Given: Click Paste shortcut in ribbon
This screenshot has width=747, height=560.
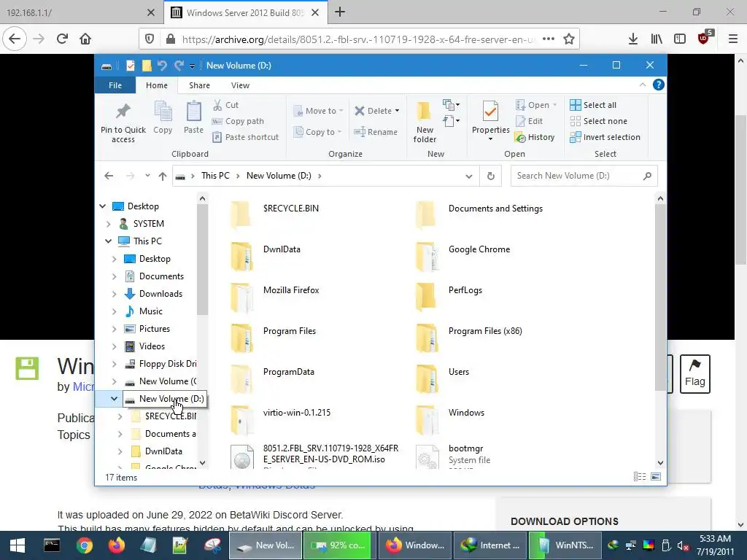Looking at the screenshot, I should tap(245, 137).
